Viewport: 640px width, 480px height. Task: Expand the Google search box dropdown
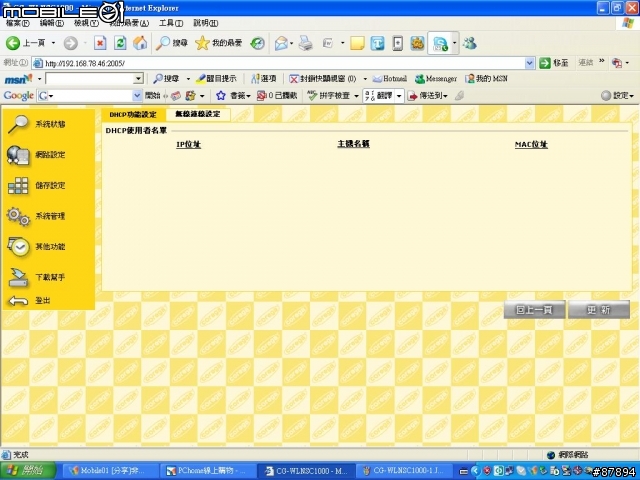pos(137,96)
